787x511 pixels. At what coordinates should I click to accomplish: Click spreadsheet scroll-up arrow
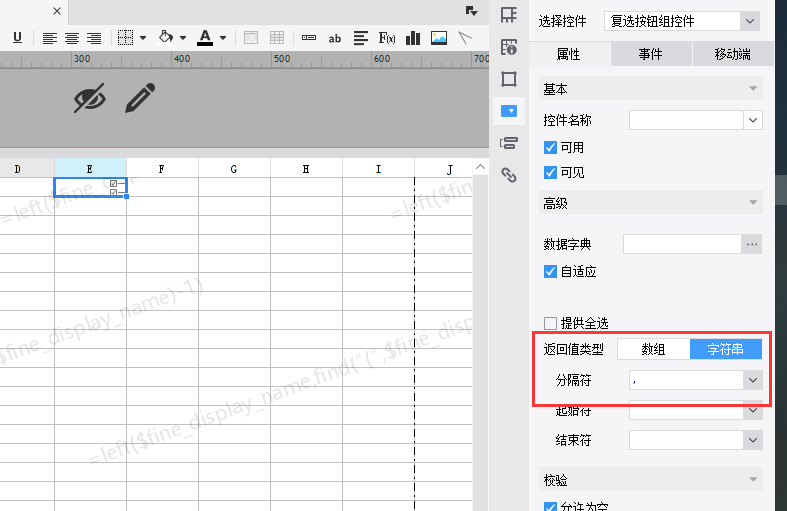pos(480,167)
